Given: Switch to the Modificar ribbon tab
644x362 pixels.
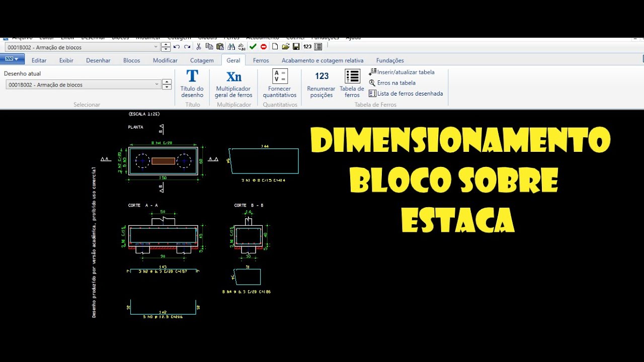Looking at the screenshot, I should point(165,60).
